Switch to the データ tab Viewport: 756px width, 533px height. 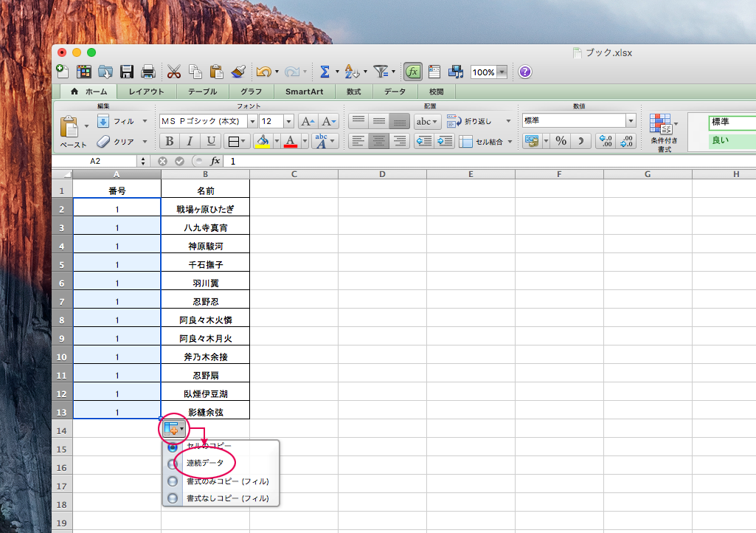tap(395, 92)
